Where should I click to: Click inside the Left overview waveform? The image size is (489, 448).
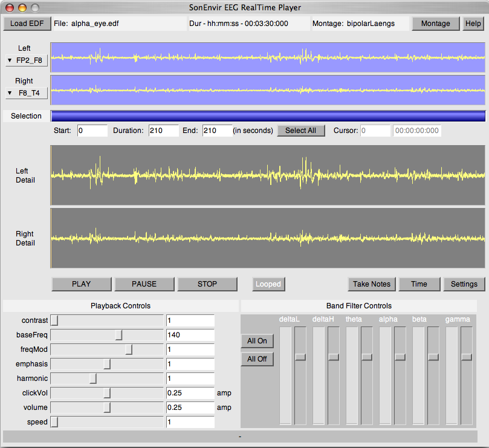[268, 57]
